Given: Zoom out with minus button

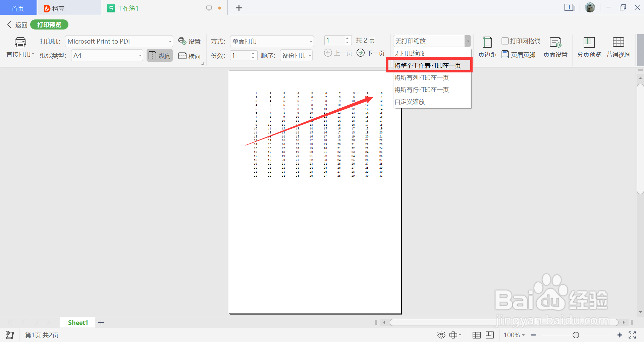Looking at the screenshot, I should [533, 335].
